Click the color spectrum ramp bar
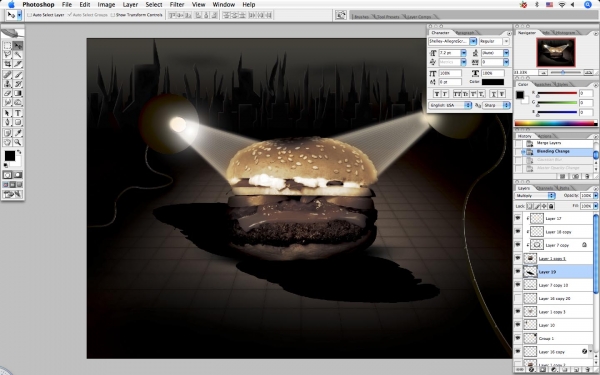Image resolution: width=600 pixels, height=375 pixels. point(556,123)
